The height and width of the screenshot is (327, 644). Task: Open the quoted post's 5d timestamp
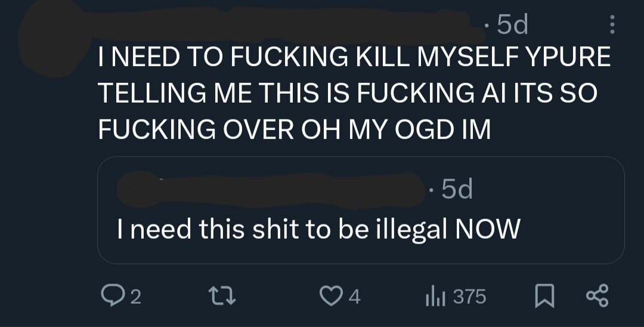[x=457, y=189]
